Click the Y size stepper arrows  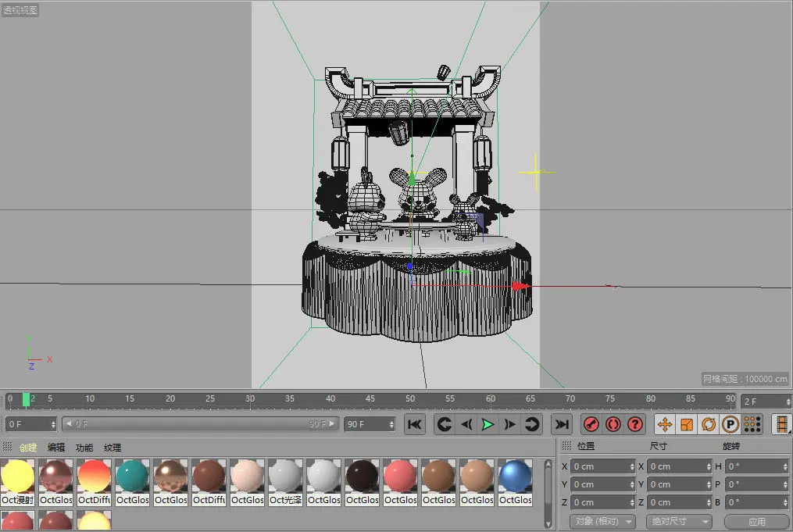[709, 484]
